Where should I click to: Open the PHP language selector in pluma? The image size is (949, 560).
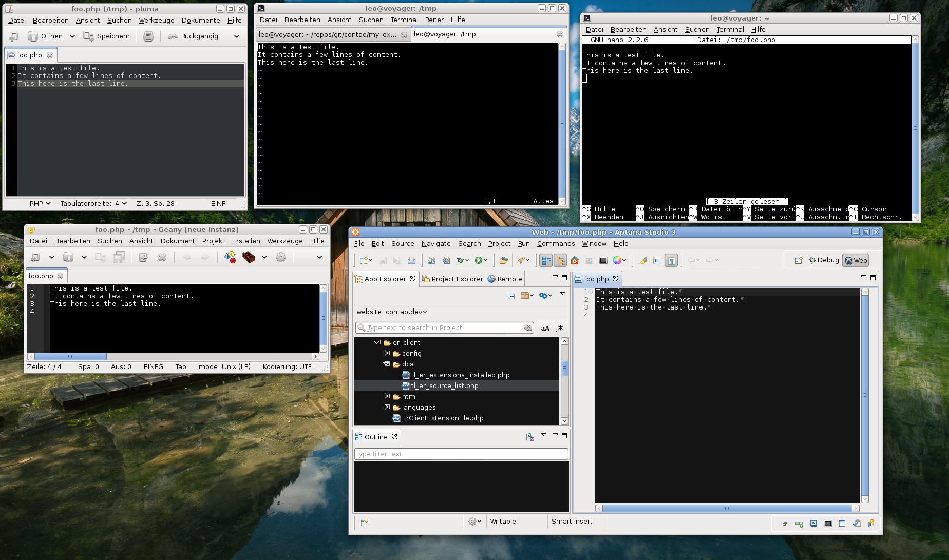(40, 203)
